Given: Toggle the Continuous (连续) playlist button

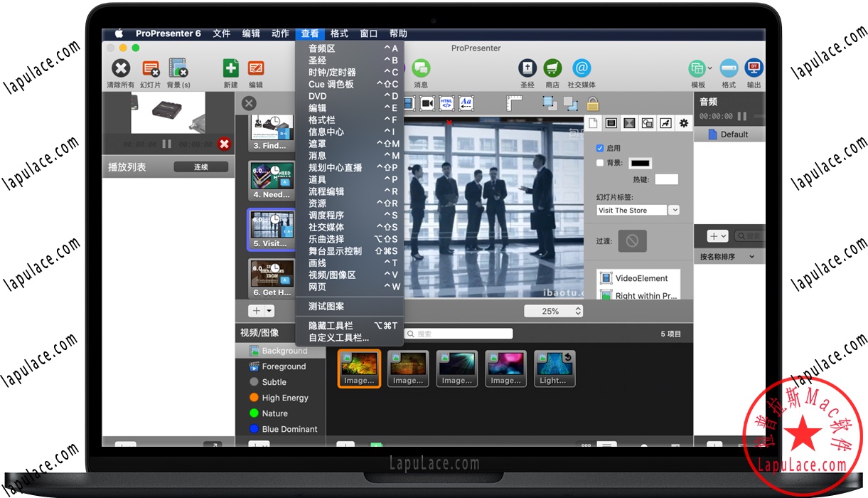Looking at the screenshot, I should click(201, 167).
